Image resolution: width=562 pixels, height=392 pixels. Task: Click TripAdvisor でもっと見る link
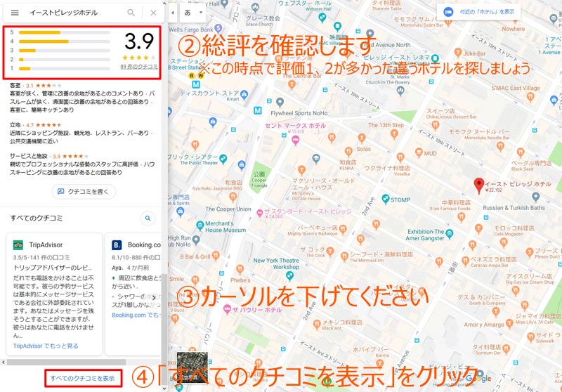point(46,346)
